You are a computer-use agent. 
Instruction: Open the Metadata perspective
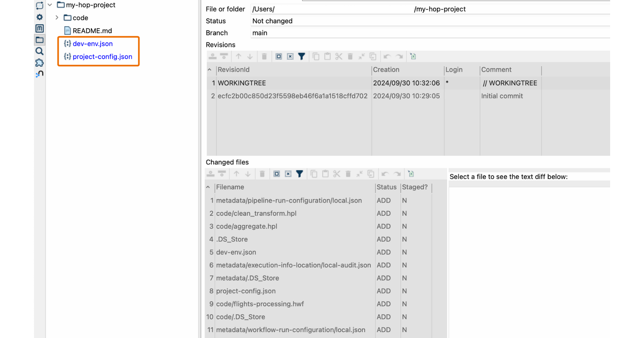pos(39,29)
